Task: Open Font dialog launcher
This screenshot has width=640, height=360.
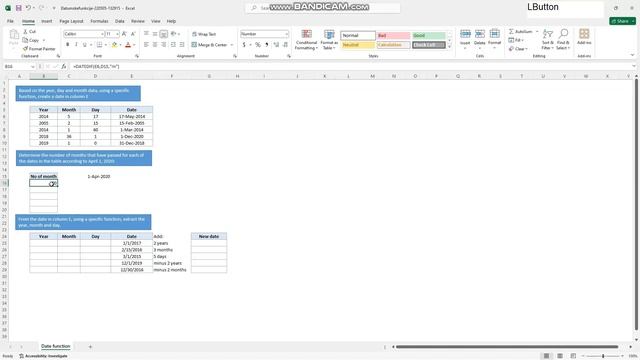Action: pos(137,56)
